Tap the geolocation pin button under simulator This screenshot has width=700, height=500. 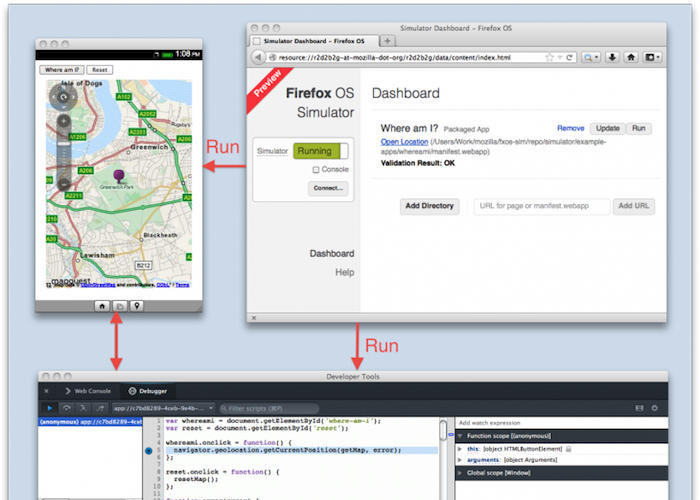click(137, 306)
